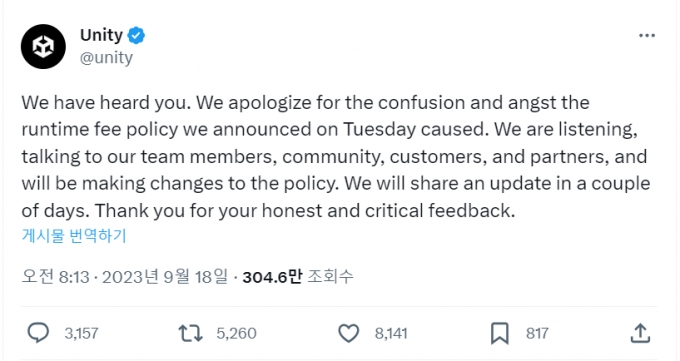
Task: Click the 2023년 9월 18일 date
Action: 165,276
